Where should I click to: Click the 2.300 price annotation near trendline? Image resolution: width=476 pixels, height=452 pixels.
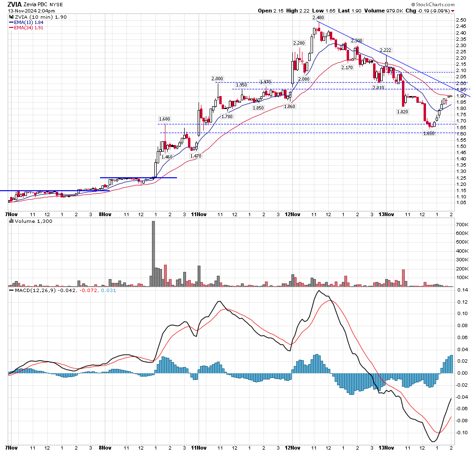(357, 41)
